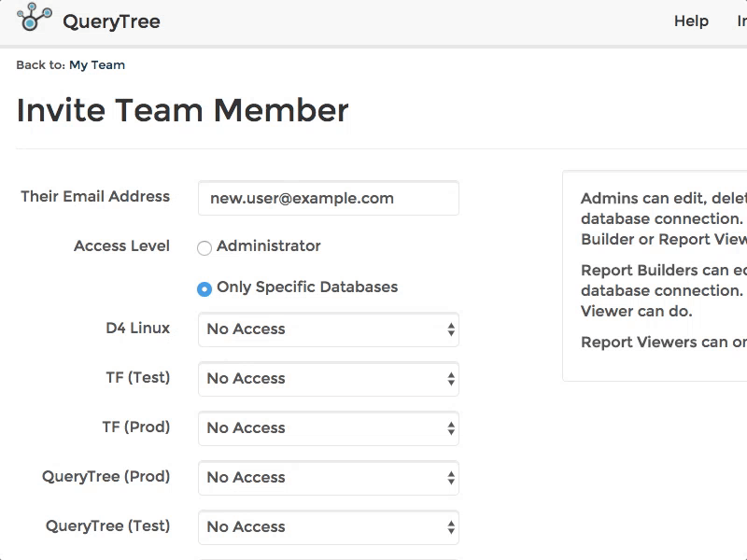Click the QueryTree (Test) dropdown arrows
Image resolution: width=747 pixels, height=560 pixels.
coord(451,527)
